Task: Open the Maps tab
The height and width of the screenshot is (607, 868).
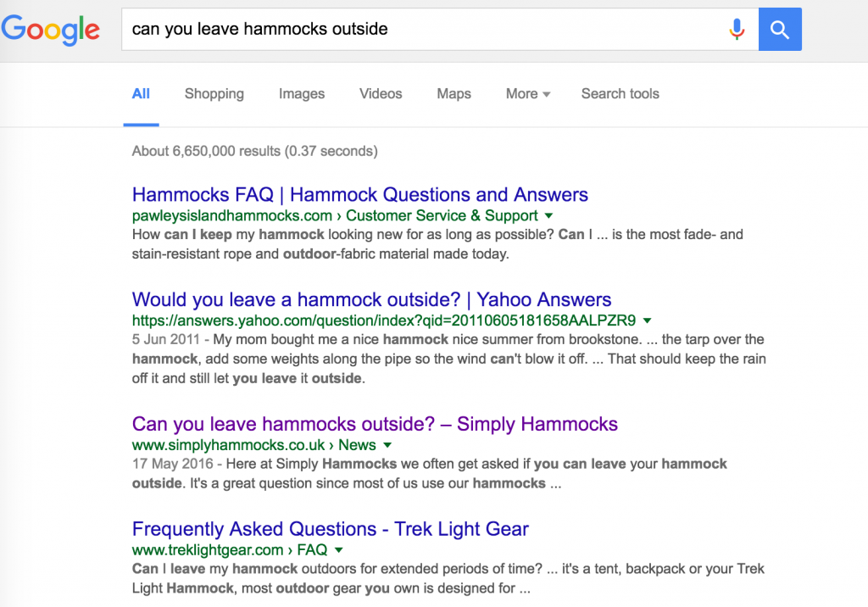Action: pos(454,94)
